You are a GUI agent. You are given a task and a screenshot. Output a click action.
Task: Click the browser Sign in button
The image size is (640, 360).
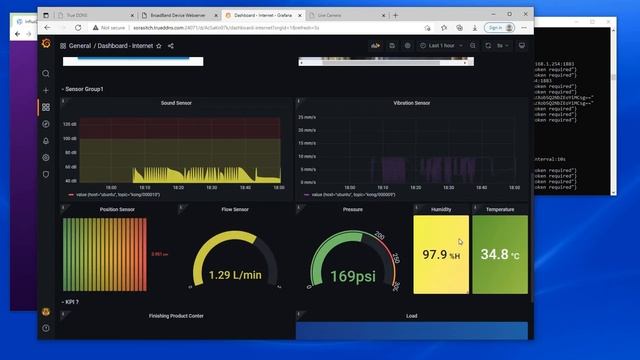tap(499, 28)
